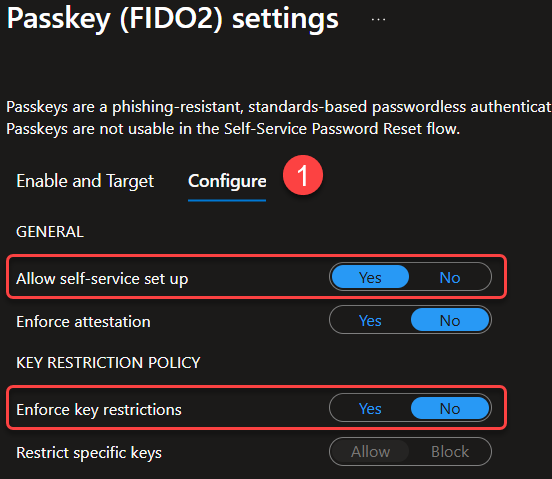Select Allow for Restrict specific keys
The width and height of the screenshot is (552, 479).
click(370, 452)
